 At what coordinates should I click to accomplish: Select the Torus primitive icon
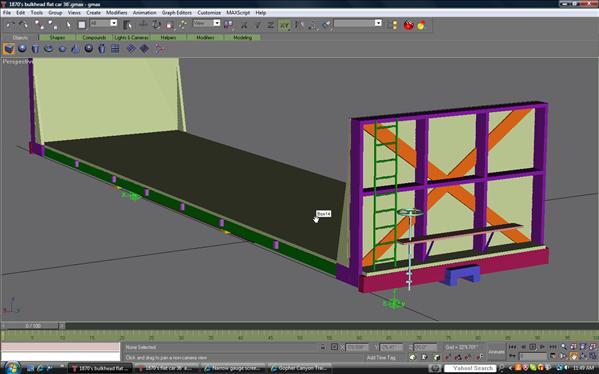coord(49,49)
